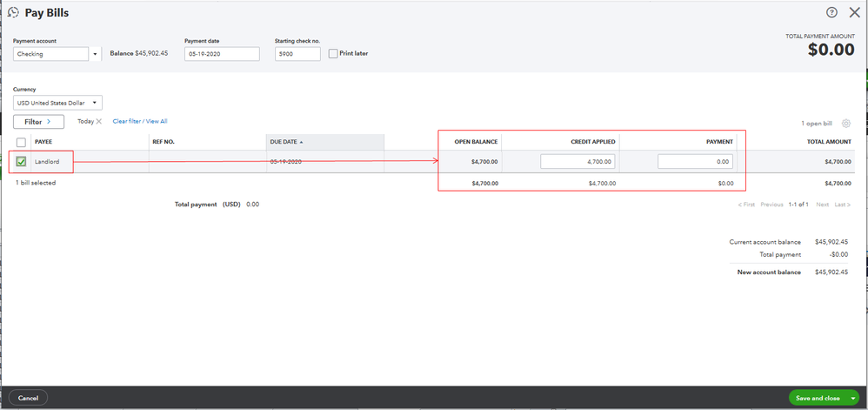Open the Payment account dropdown arrow
The image size is (868, 410).
point(95,54)
